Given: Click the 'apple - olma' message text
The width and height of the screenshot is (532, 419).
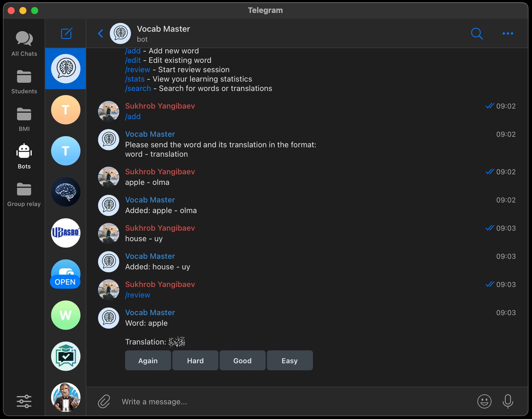Looking at the screenshot, I should tap(147, 182).
